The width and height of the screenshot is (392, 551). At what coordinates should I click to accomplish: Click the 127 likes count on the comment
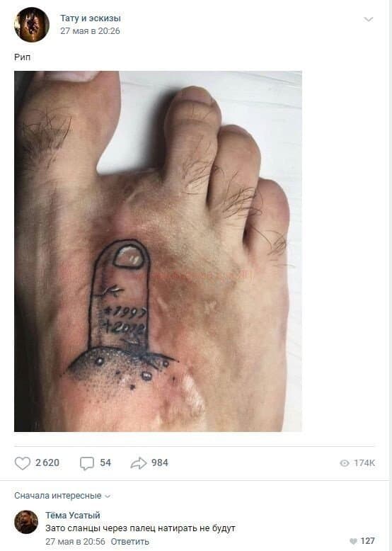[x=367, y=541]
